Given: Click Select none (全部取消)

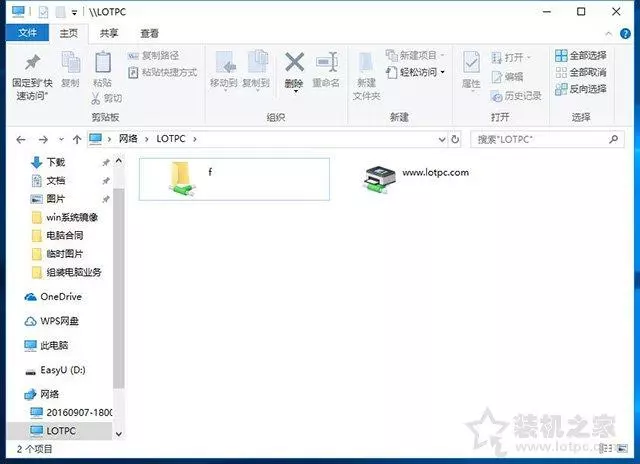Looking at the screenshot, I should [581, 73].
